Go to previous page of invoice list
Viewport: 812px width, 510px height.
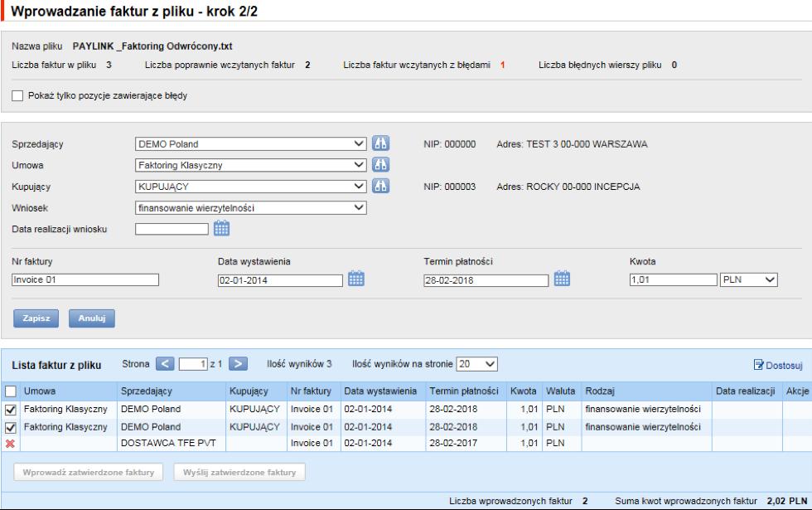(165, 364)
